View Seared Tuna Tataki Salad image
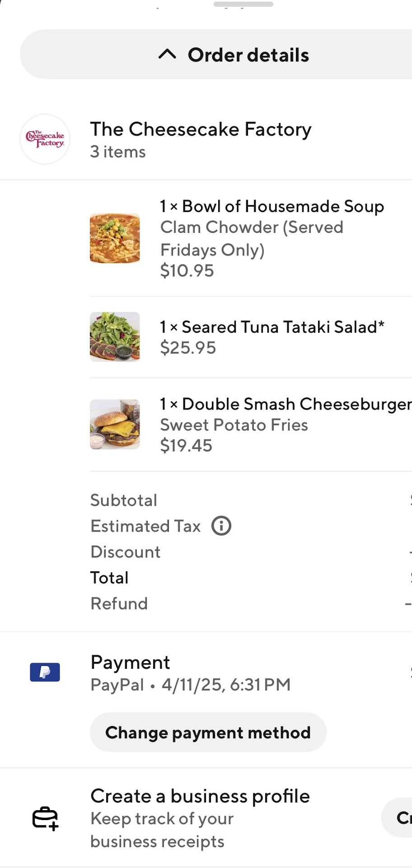The height and width of the screenshot is (868, 412). pos(115,337)
